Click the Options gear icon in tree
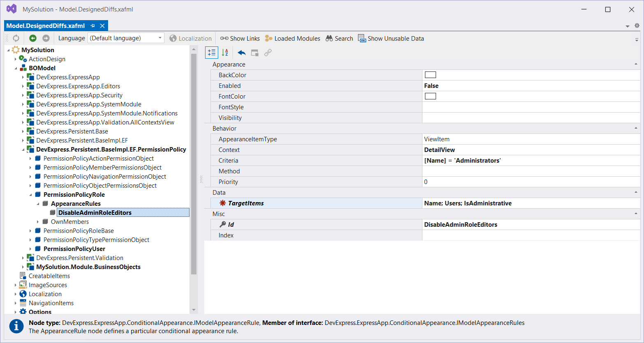Viewport: 644px width, 343px height. [23, 312]
